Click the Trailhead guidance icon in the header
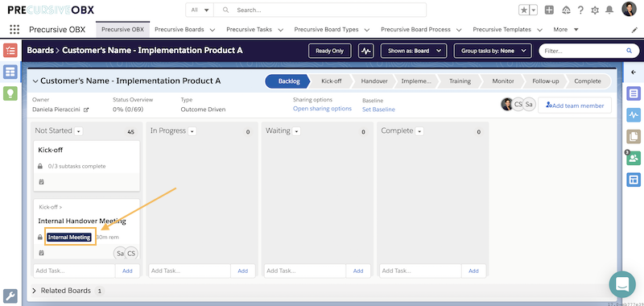 coord(566,10)
